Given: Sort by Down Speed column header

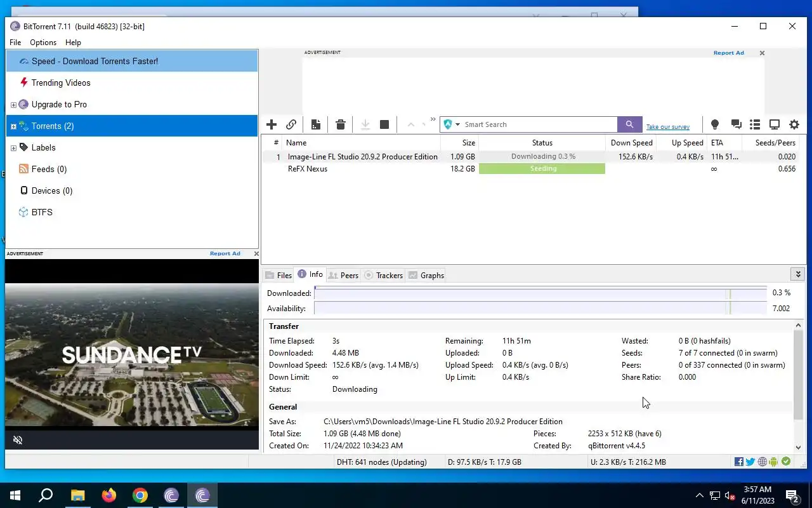Looking at the screenshot, I should click(x=631, y=143).
